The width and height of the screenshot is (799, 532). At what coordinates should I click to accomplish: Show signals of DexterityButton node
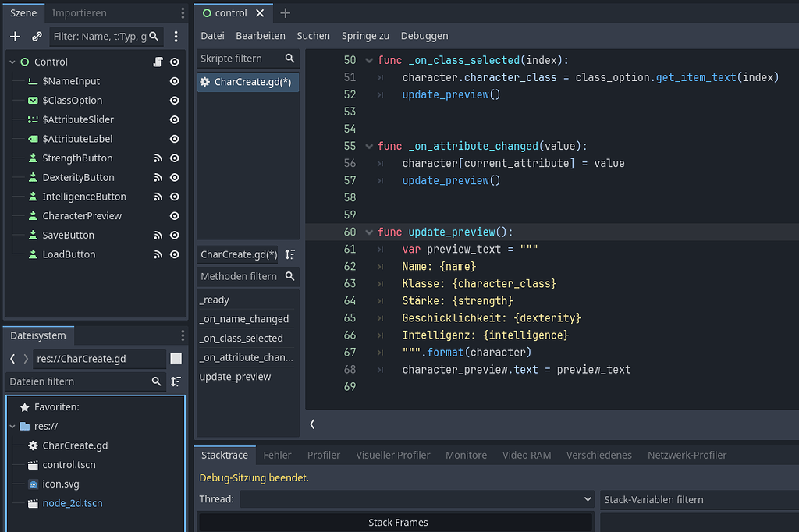[158, 177]
